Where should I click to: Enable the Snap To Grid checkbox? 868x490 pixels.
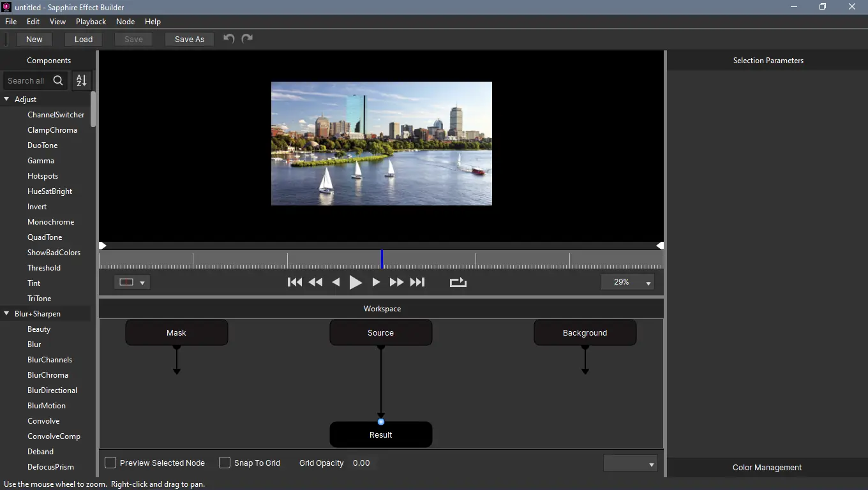point(225,463)
